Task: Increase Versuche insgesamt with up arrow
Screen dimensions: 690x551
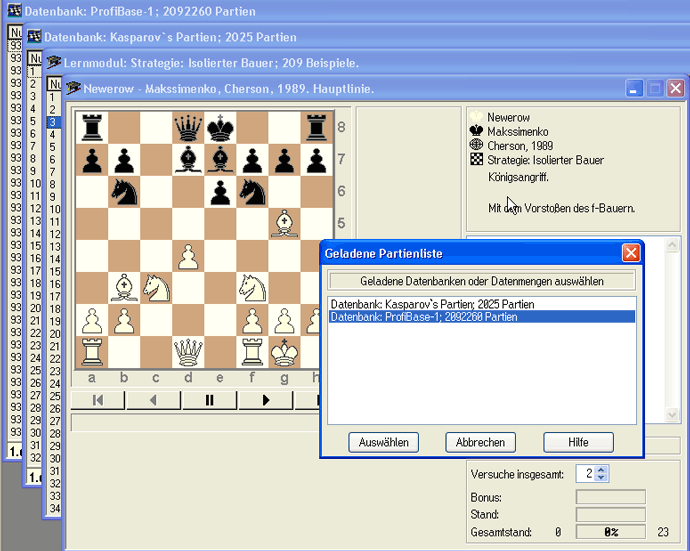Action: (600, 469)
